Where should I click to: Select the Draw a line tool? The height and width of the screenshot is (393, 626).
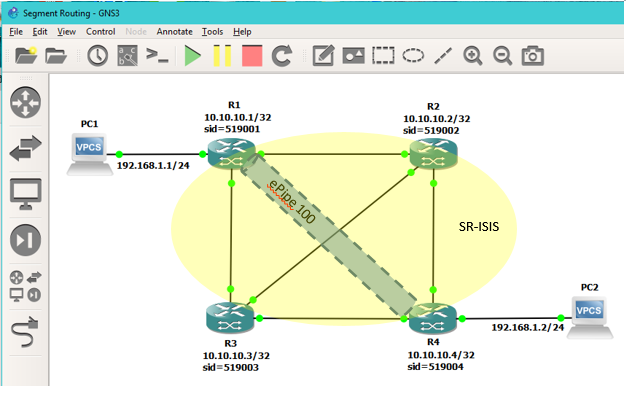[x=443, y=56]
